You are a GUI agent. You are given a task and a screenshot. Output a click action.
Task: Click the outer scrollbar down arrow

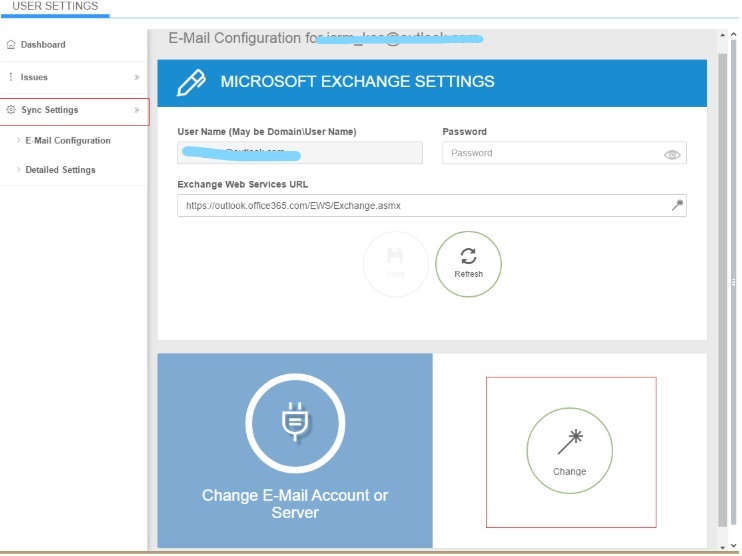coord(733,547)
